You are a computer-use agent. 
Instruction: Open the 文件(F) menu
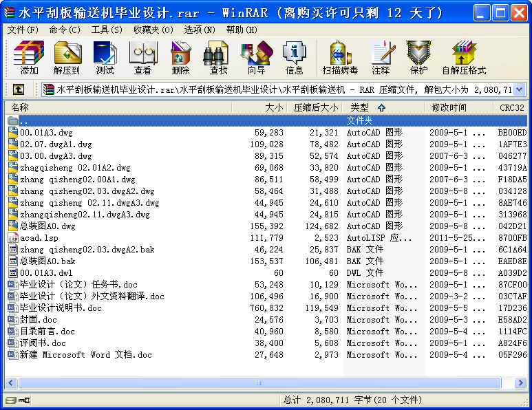[23, 30]
